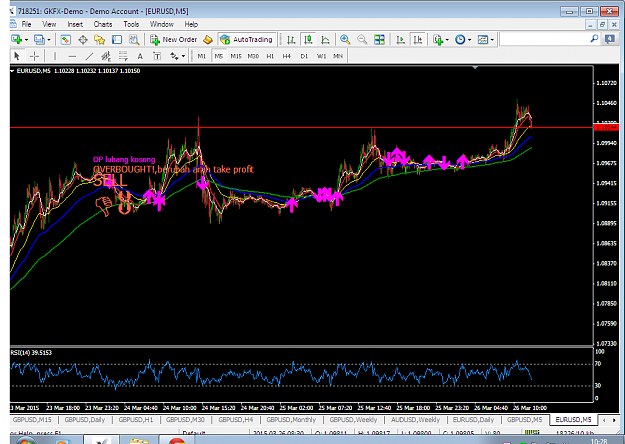Viewport: 625px width, 444px height.
Task: Switch timeframe to D1
Action: [304, 56]
